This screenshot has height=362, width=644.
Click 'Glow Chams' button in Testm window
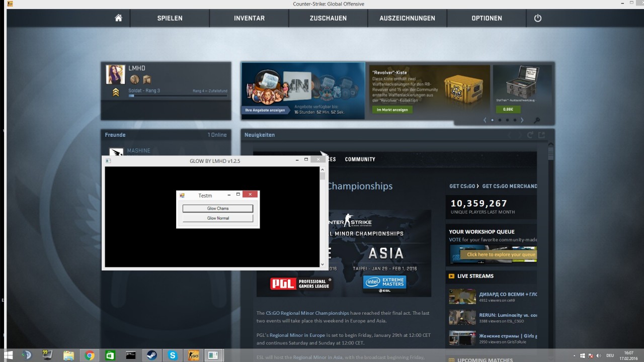pos(218,208)
